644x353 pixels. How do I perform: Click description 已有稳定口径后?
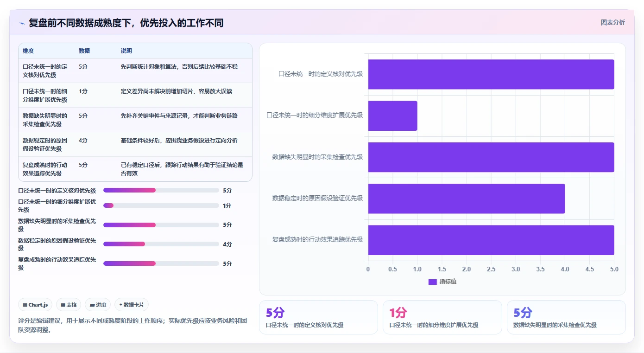(x=182, y=169)
